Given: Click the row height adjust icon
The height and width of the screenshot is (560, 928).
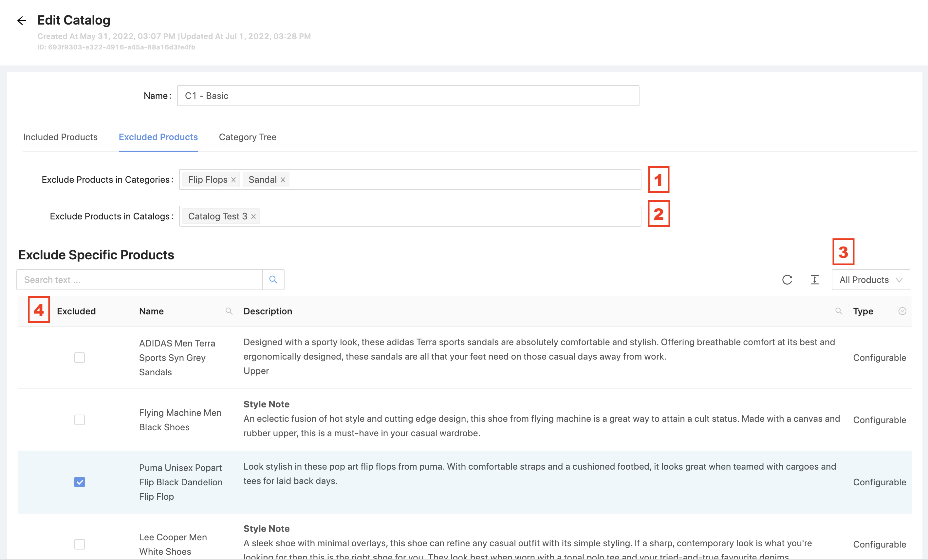Looking at the screenshot, I should pos(814,280).
